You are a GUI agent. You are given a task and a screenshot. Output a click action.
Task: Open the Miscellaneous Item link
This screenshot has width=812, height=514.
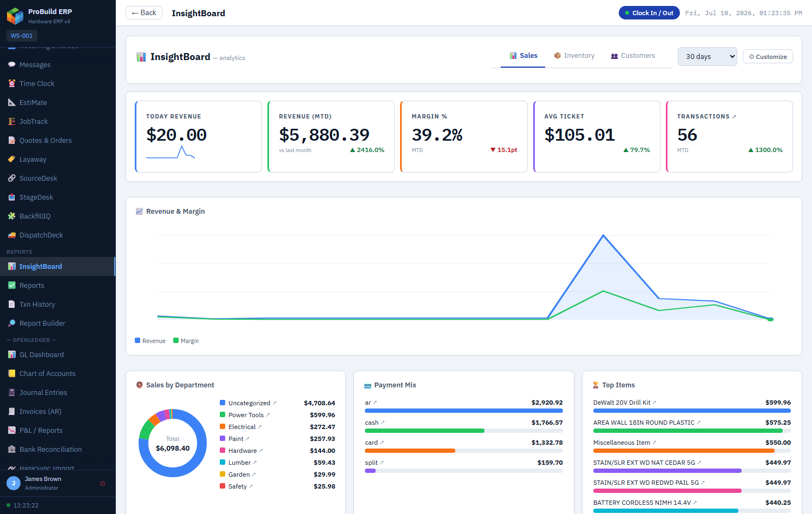625,443
